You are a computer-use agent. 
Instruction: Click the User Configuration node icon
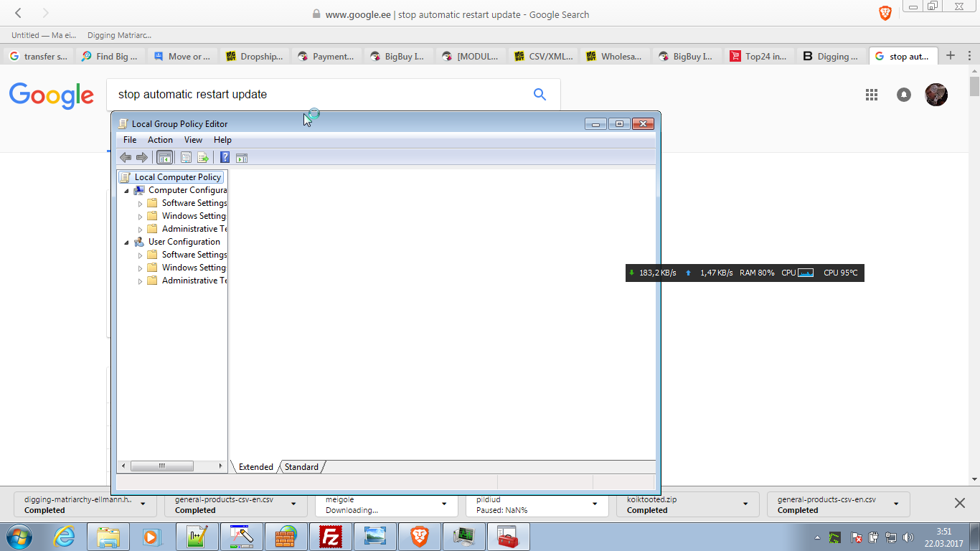pos(139,242)
